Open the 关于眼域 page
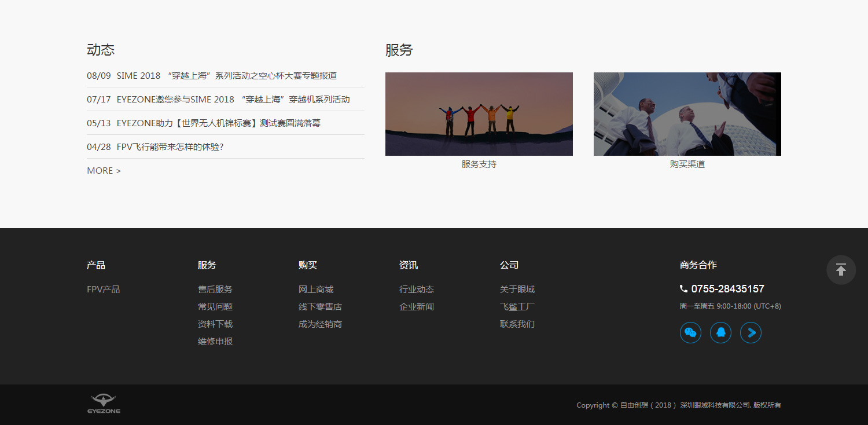Screen dimensions: 868x425 pos(517,289)
